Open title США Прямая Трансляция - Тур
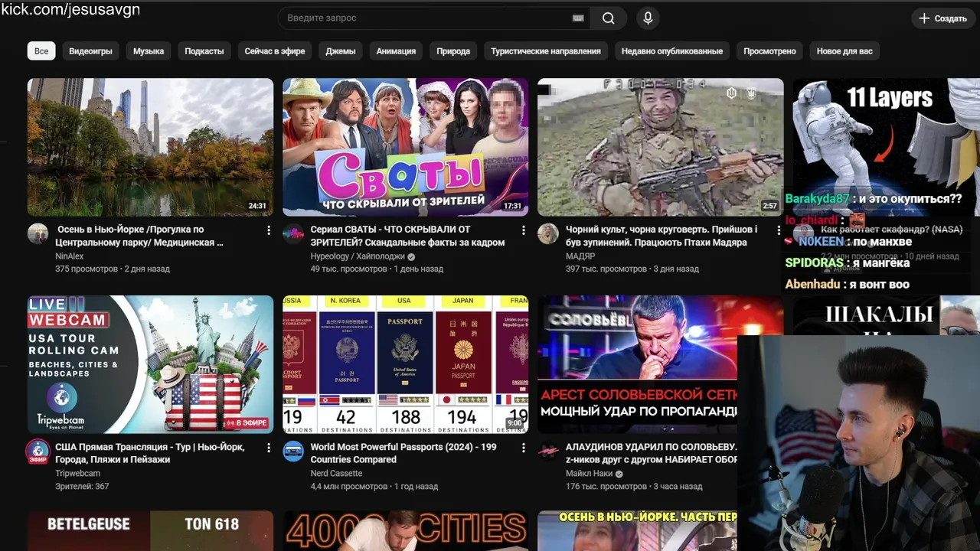 pos(150,453)
